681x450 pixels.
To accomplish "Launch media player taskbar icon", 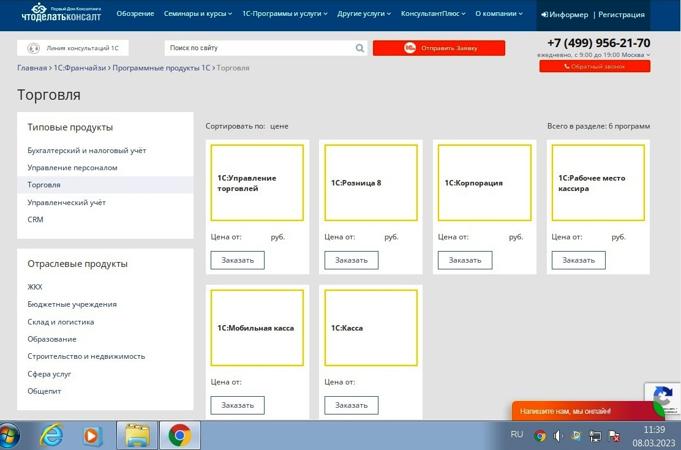I will click(x=93, y=436).
